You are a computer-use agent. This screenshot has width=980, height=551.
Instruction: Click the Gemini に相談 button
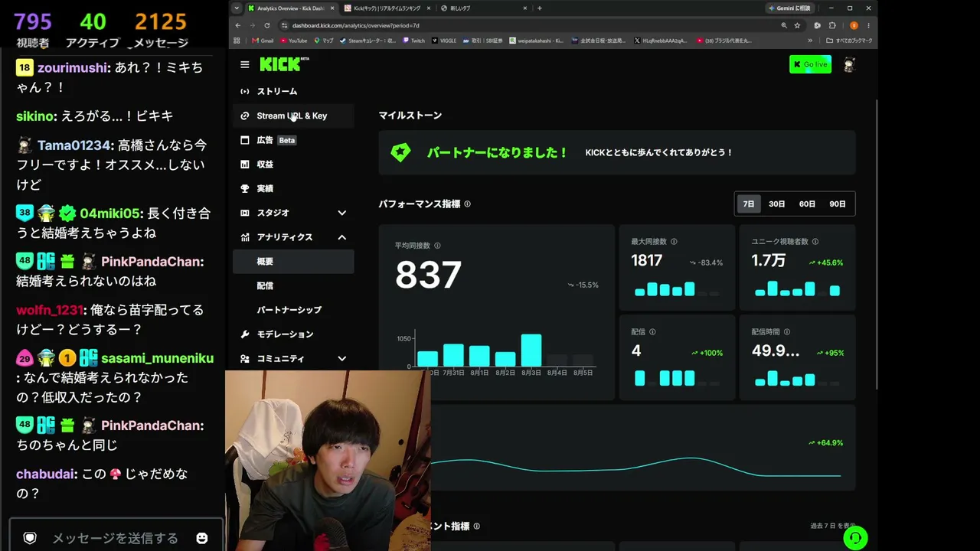pyautogui.click(x=789, y=8)
